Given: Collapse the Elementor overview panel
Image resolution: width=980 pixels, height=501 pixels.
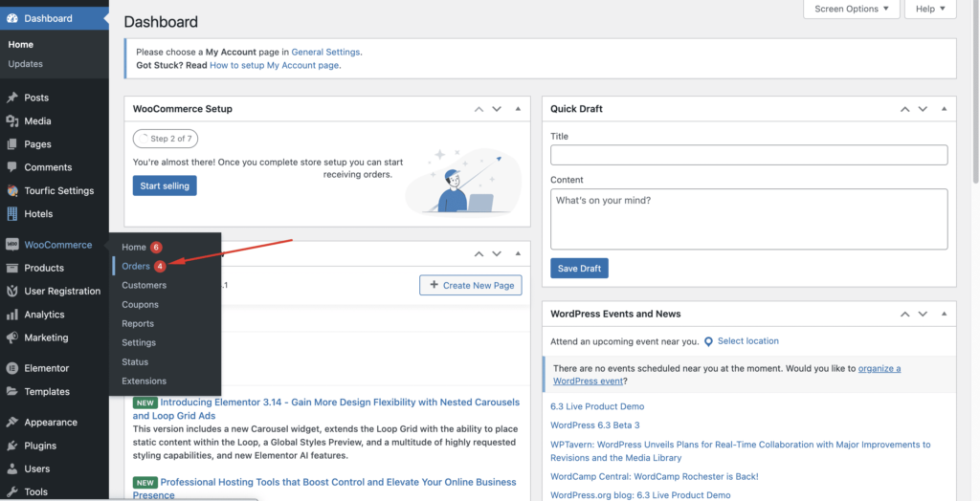Looking at the screenshot, I should (518, 253).
